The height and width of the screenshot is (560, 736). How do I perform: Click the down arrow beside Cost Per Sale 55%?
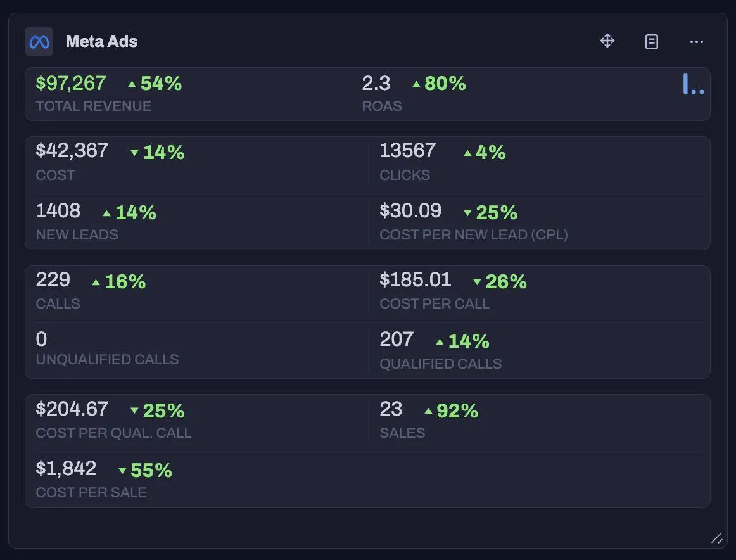(x=122, y=471)
